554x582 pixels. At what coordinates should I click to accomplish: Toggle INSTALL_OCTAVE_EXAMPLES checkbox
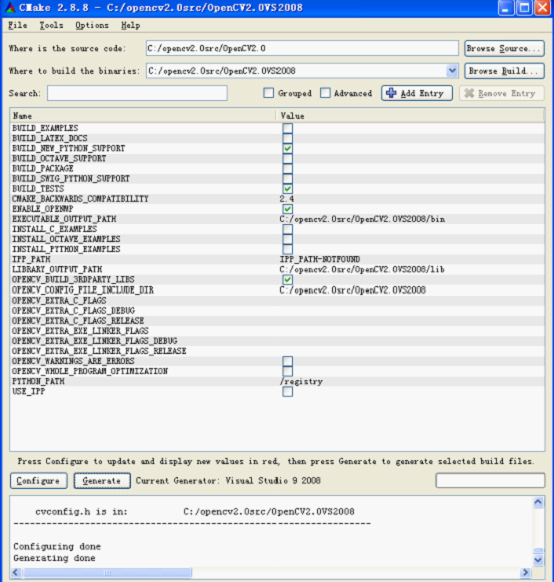coord(288,239)
